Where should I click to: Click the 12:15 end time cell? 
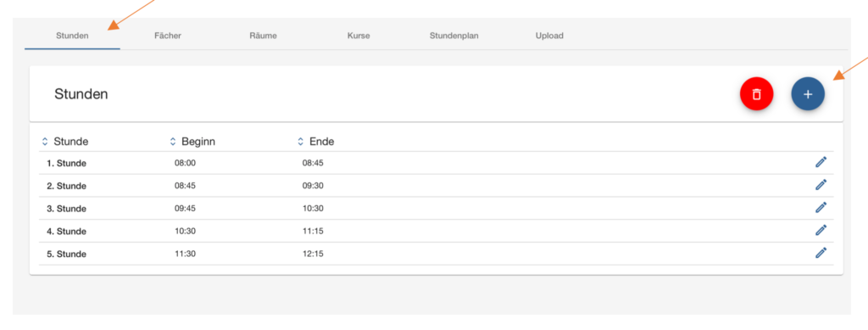pos(313,254)
